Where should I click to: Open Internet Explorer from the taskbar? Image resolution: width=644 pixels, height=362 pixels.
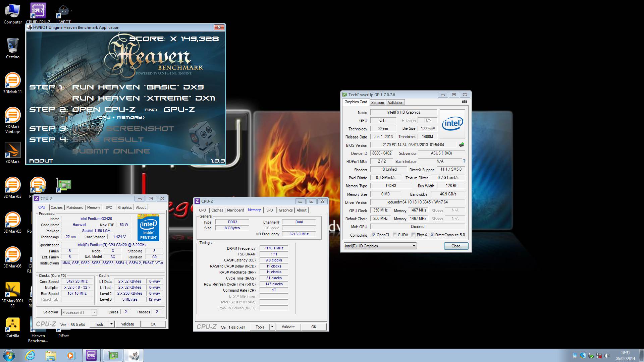(30, 355)
